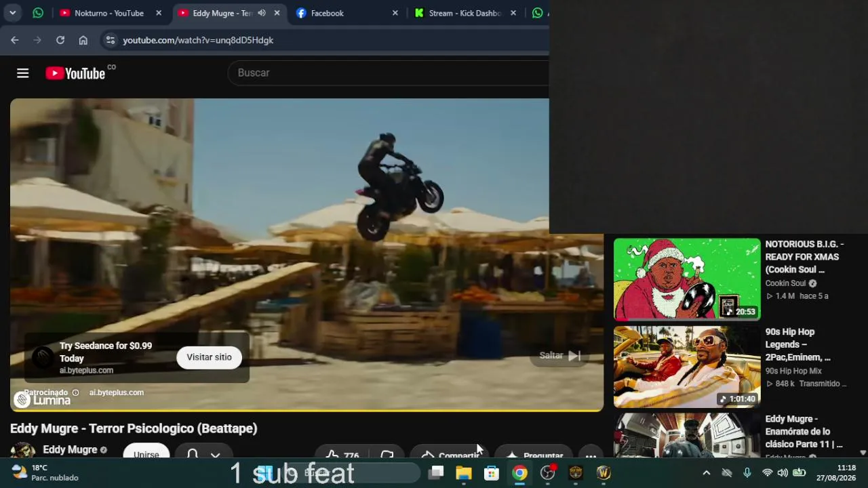Open the 90s Hip Hop Mix channel
Viewport: 868px width, 488px height.
[x=793, y=371]
